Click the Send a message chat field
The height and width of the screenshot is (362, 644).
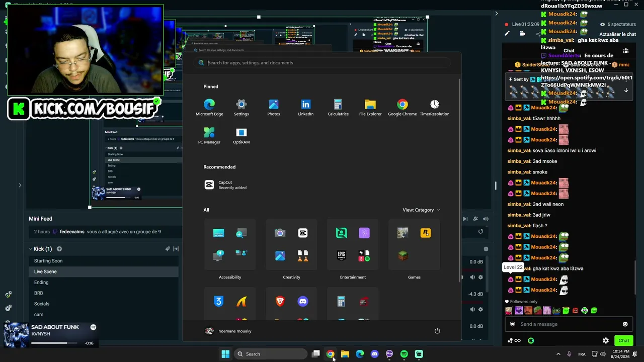569,324
